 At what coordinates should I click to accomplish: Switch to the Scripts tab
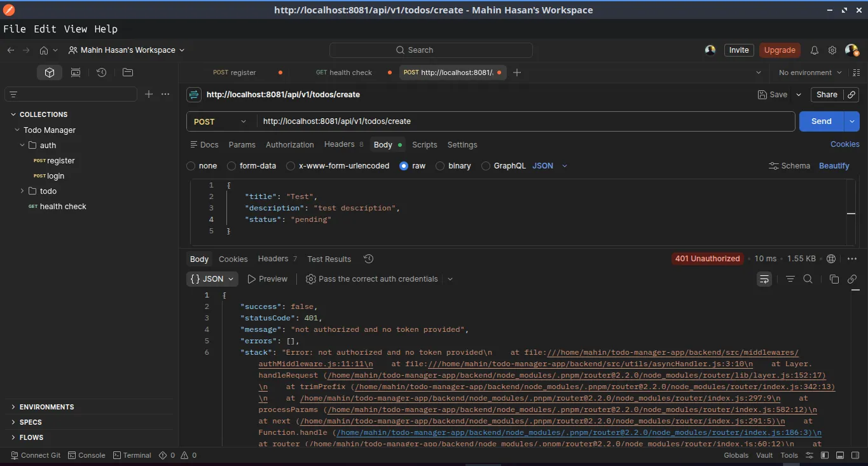tap(425, 145)
